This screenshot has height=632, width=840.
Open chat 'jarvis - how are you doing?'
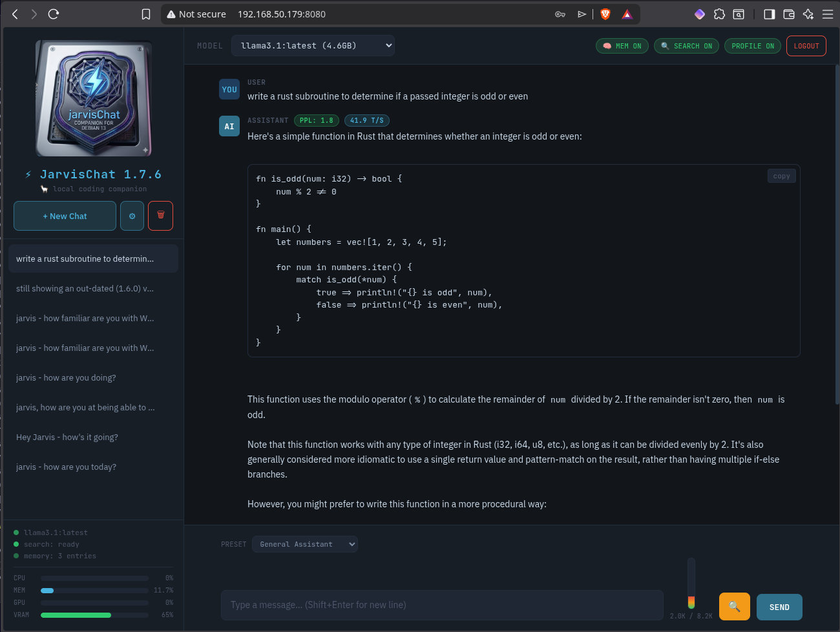pos(92,377)
